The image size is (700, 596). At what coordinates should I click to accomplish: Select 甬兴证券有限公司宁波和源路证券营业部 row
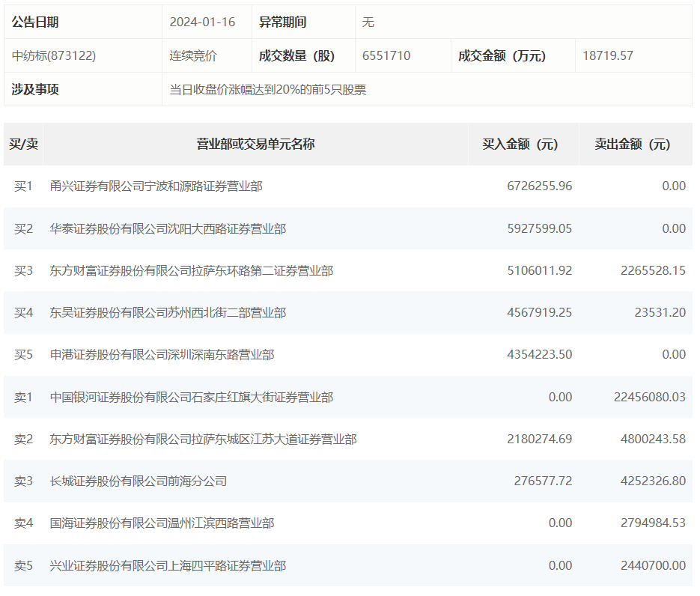(x=348, y=186)
